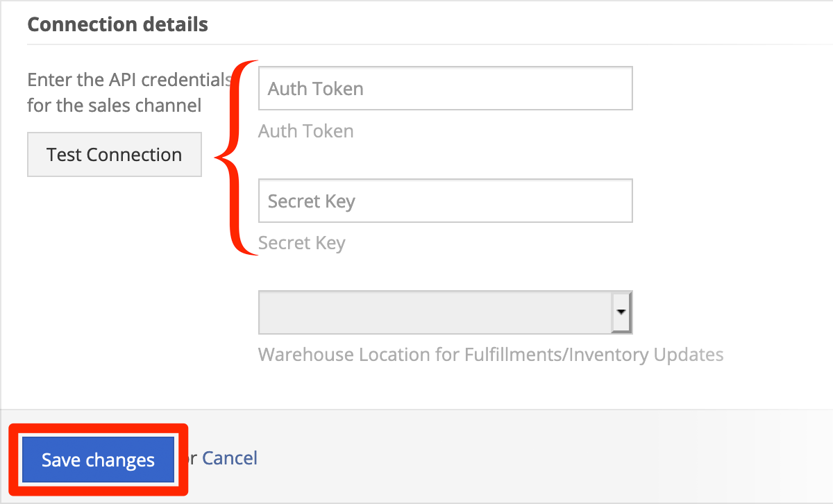Open the Warehouse Location dropdown
This screenshot has width=833, height=504.
(x=445, y=312)
